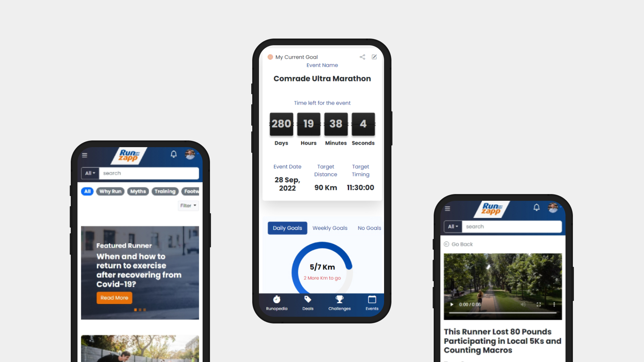Screen dimensions: 644x362
Task: Select the Weekly Goals tab
Action: [330, 228]
